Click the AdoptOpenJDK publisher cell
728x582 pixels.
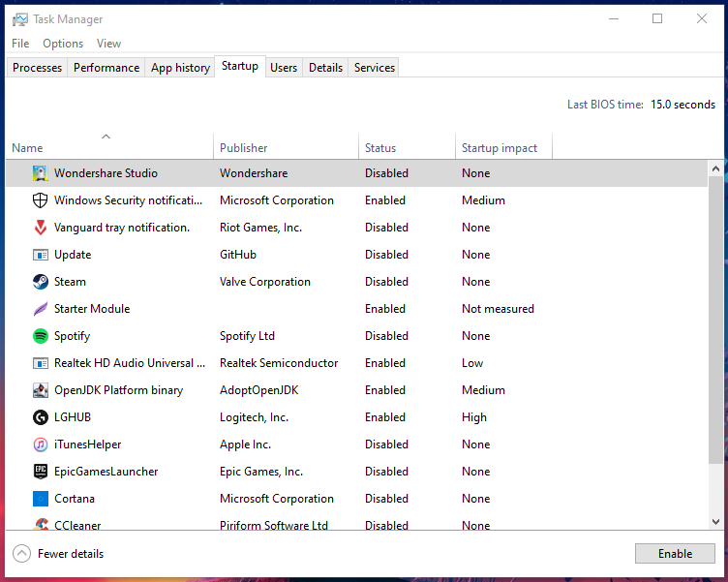coord(259,390)
